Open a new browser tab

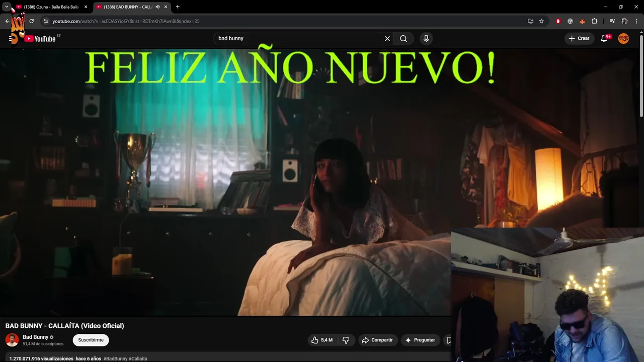coord(178,7)
